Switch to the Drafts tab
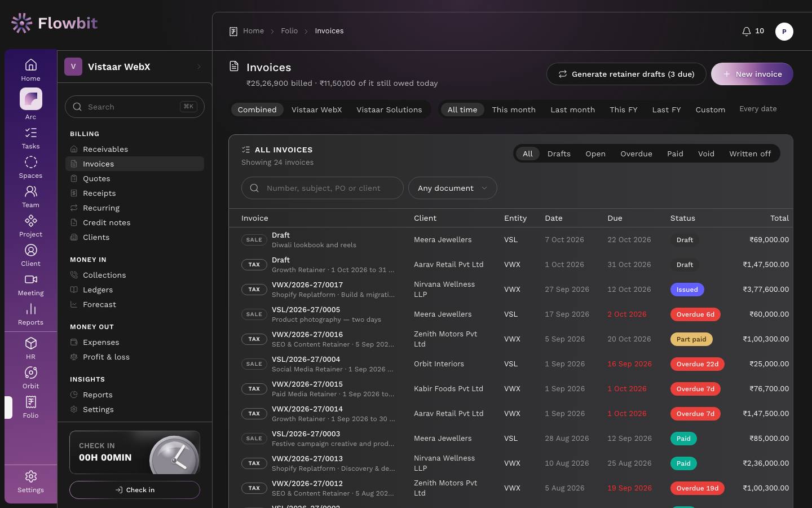This screenshot has width=812, height=508. point(559,154)
